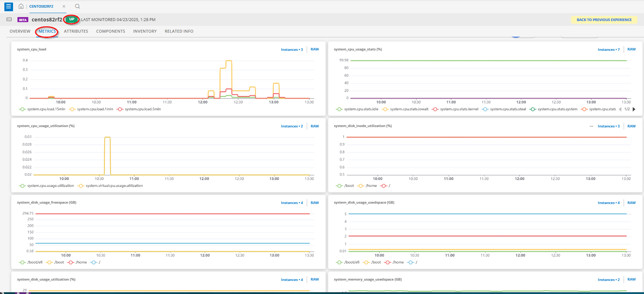Viewport: 644px width, 294px height.
Task: Toggle system.cpu.load.15min legend series
Action: pos(42,109)
